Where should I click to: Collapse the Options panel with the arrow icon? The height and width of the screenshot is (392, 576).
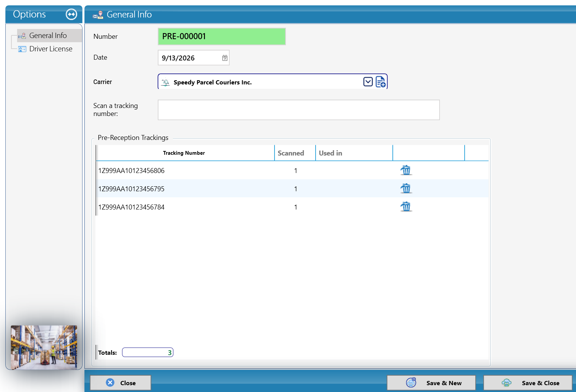tap(71, 14)
